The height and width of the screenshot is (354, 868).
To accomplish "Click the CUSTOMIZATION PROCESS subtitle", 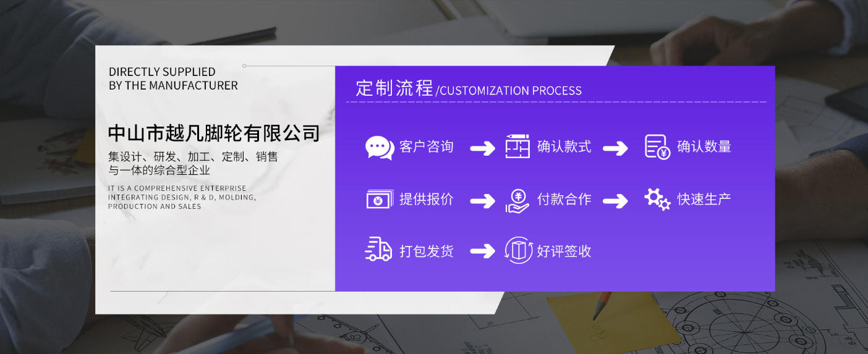I will click(511, 91).
